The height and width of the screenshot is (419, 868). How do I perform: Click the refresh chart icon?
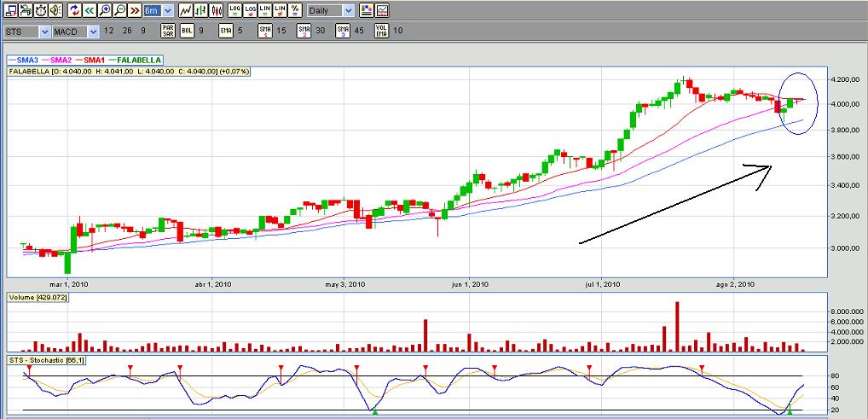[74, 11]
